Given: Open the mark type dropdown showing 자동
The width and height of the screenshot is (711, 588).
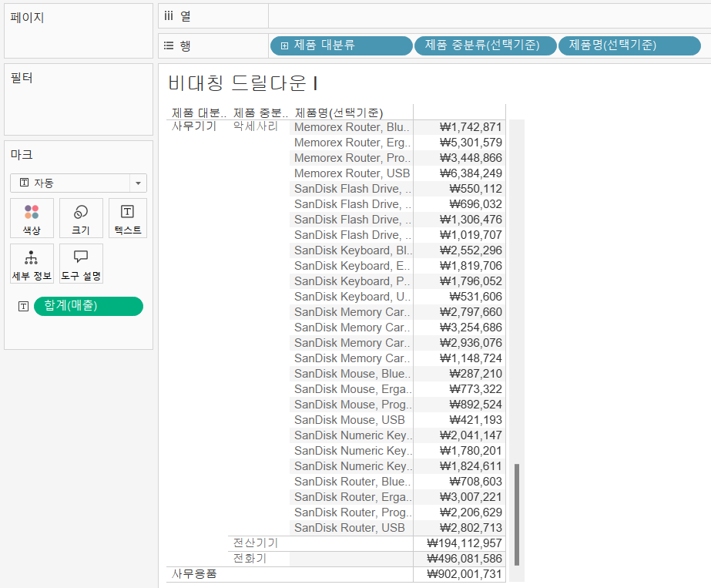Looking at the screenshot, I should pyautogui.click(x=79, y=183).
